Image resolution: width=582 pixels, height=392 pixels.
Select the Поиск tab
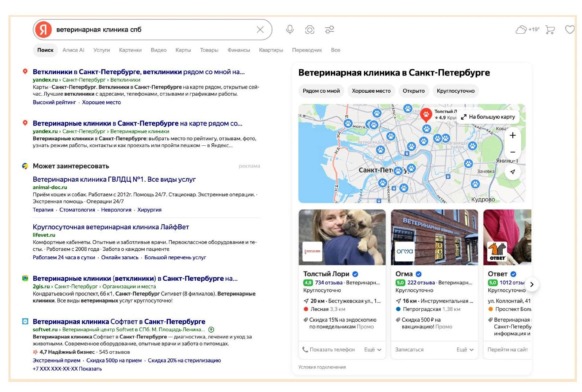(x=46, y=50)
